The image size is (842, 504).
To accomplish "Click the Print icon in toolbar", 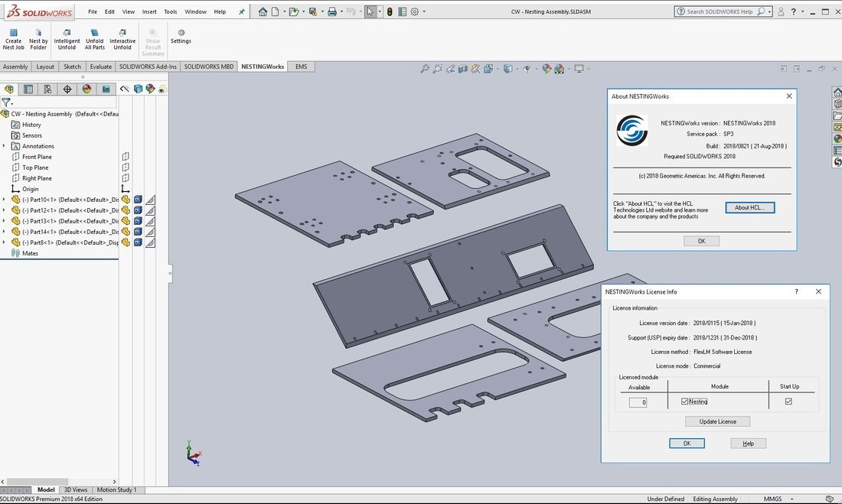I will tap(331, 11).
